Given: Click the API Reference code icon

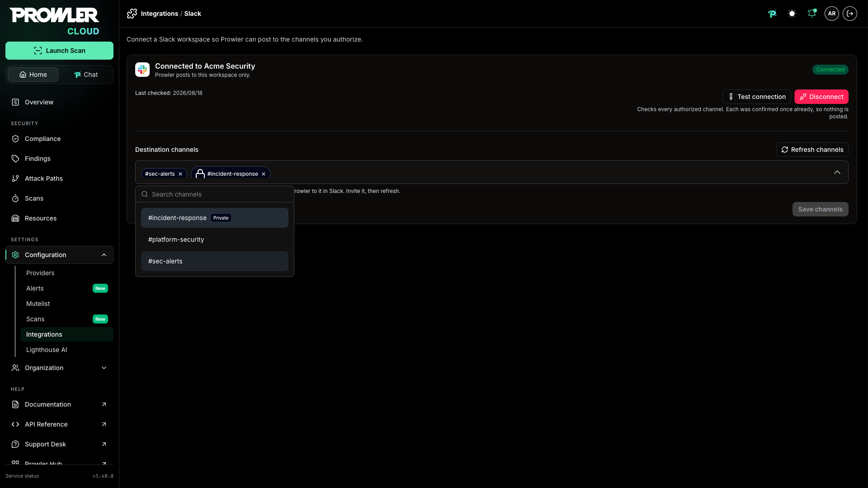Looking at the screenshot, I should (15, 424).
